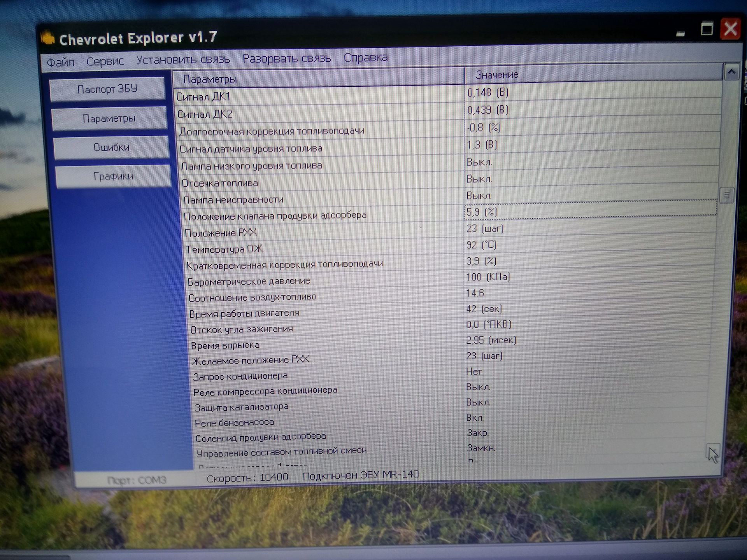Select Управление составом топливной смеси row
747x560 pixels.
[451, 450]
